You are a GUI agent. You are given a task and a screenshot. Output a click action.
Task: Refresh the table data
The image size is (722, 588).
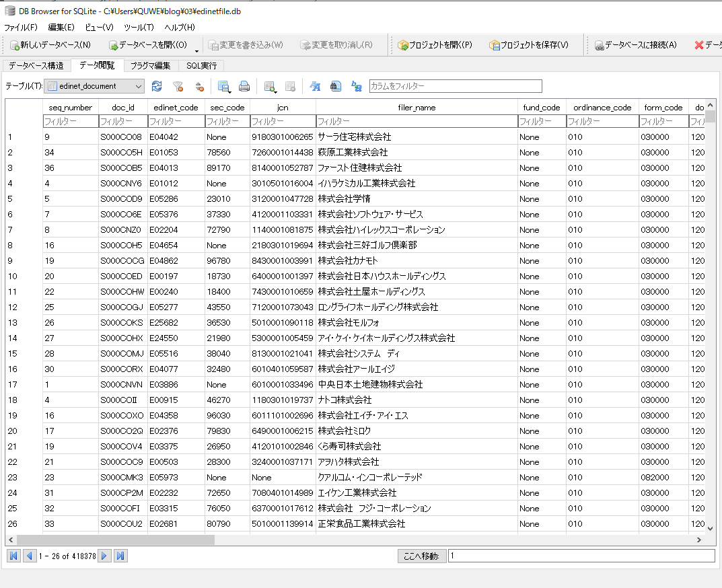157,86
